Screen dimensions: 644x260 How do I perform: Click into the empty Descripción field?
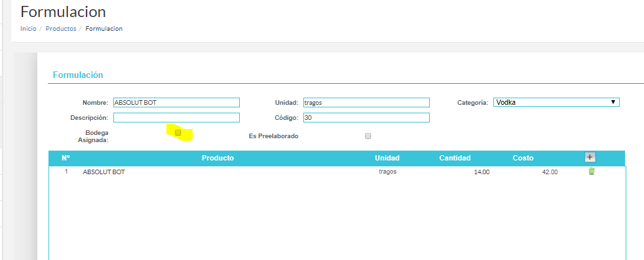(176, 117)
